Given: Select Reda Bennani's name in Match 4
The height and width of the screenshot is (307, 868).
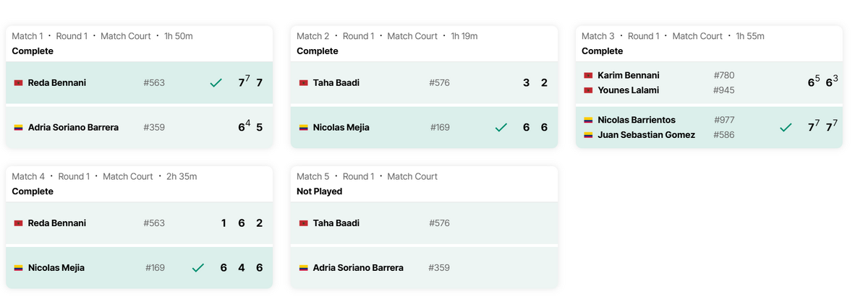Looking at the screenshot, I should coord(56,223).
